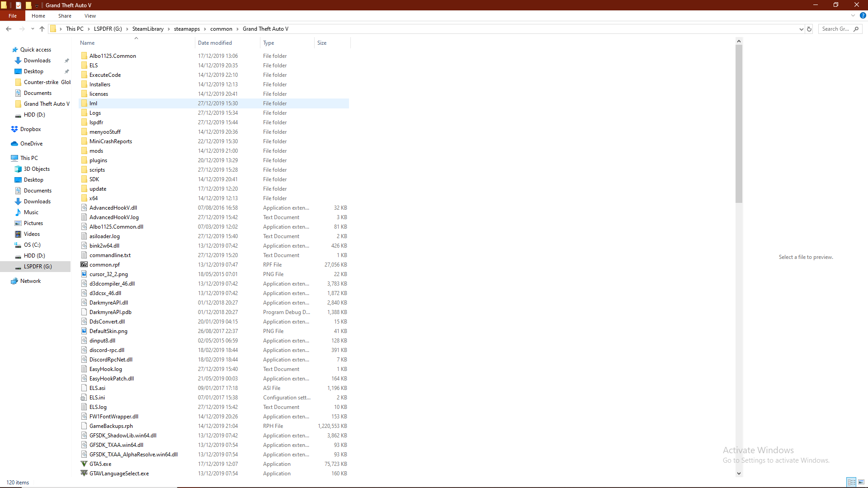Click the search box for this folder

click(835, 29)
